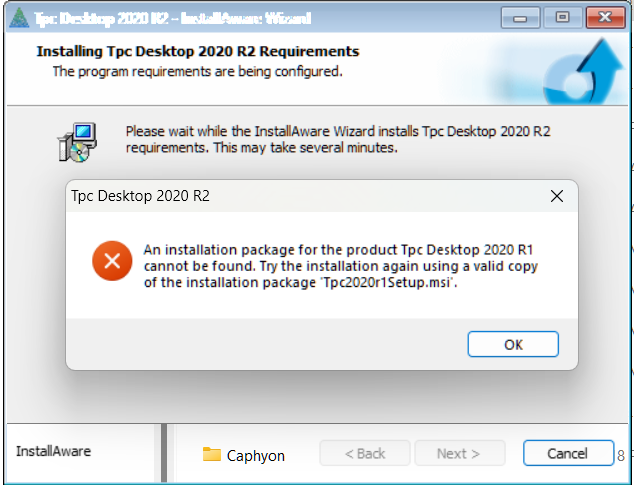Click 'The program requirements are being configured.' text

198,72
